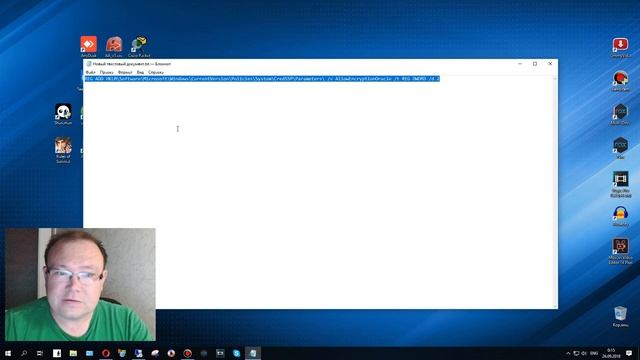Screen dimensions: 640x360
Task: Launch the Audacity desktop shortcut
Action: (x=620, y=216)
